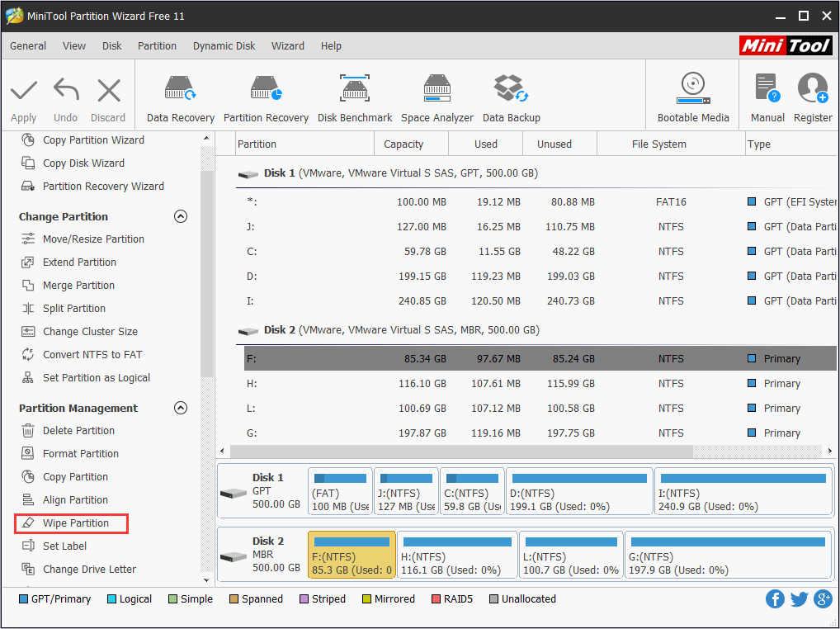The height and width of the screenshot is (629, 840).
Task: Select I:(NTFS) block in disk map
Action: click(x=743, y=491)
